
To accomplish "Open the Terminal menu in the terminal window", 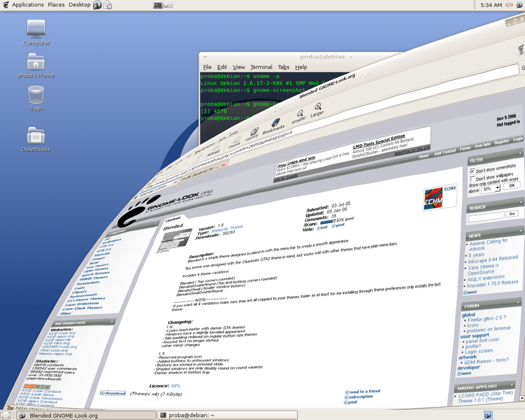I will coord(261,67).
